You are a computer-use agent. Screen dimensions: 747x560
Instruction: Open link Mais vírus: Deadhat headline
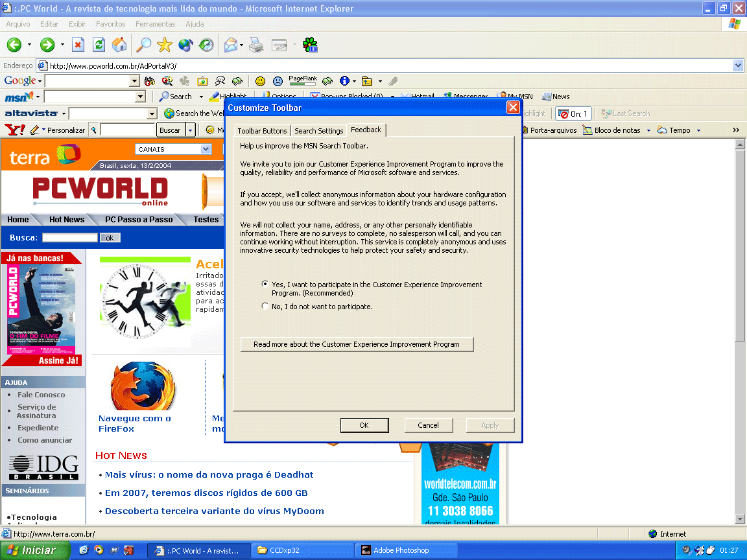pos(209,474)
